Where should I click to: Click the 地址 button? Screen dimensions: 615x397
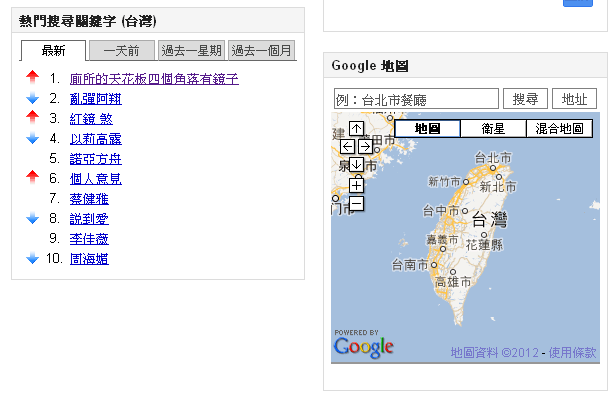click(574, 99)
